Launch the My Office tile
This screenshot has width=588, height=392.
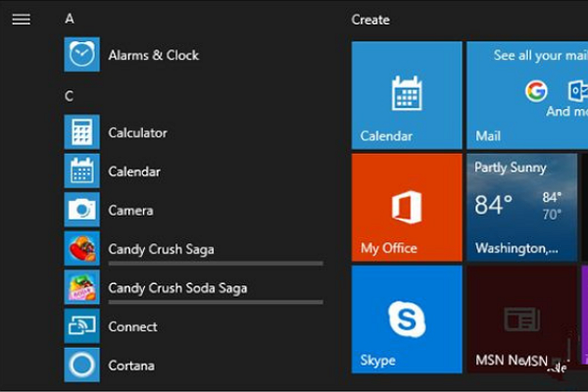click(407, 207)
